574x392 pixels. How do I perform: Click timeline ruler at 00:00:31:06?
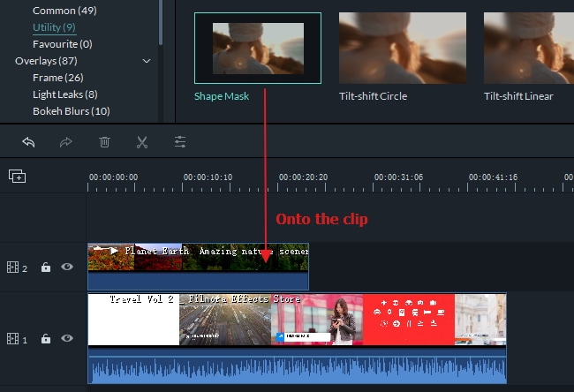398,177
